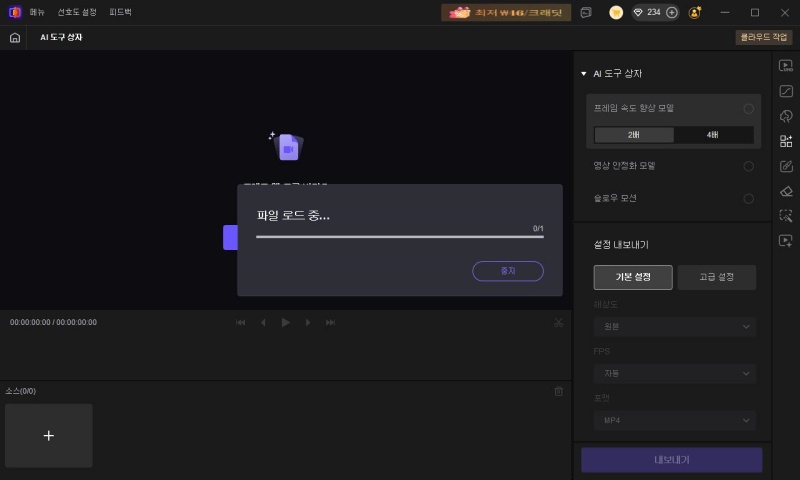Click the 설정 내보내기 section heading
The image size is (800, 480).
pyautogui.click(x=621, y=245)
